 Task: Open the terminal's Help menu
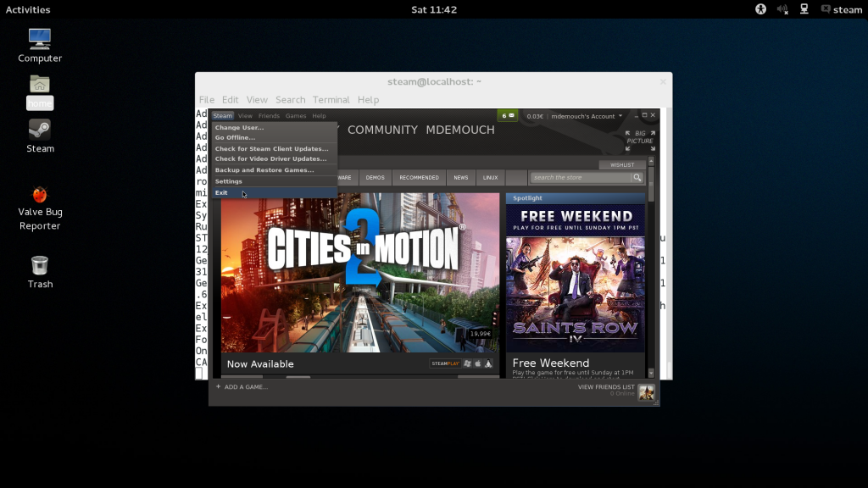(368, 100)
